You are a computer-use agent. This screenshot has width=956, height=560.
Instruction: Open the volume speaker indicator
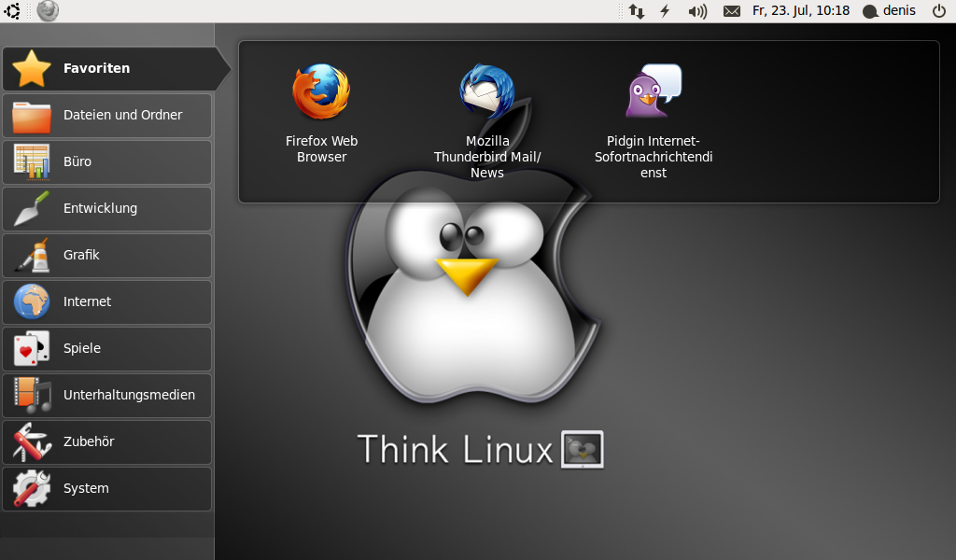click(x=697, y=11)
